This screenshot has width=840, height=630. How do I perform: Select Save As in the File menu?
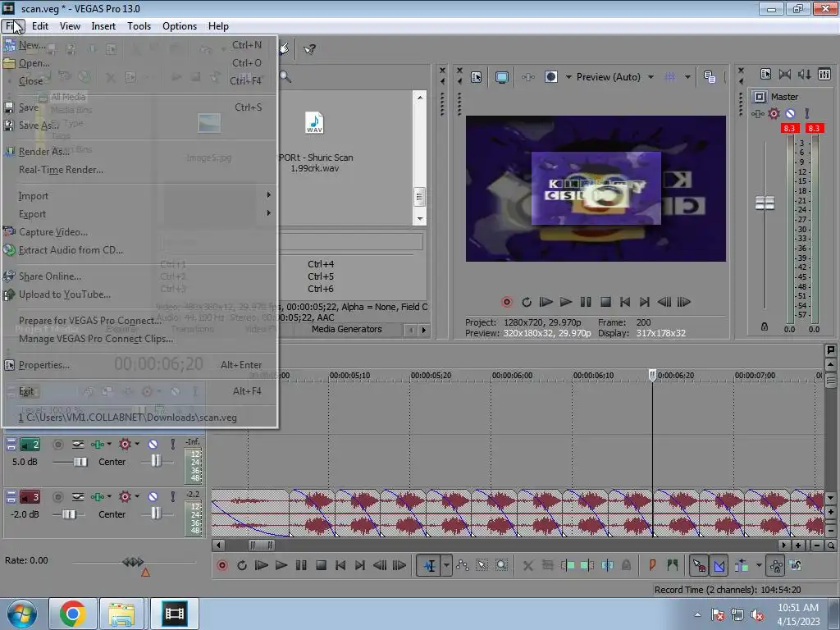coord(139,126)
